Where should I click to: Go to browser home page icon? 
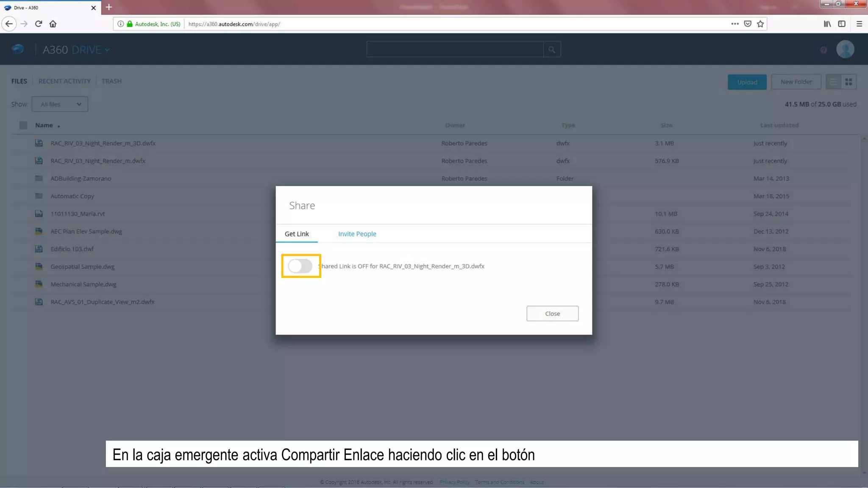click(53, 24)
